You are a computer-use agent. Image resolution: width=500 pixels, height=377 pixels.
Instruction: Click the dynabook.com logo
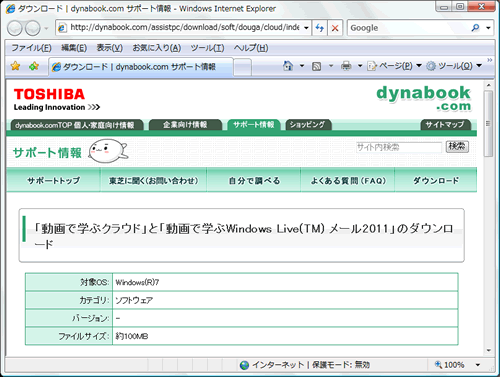(x=424, y=98)
